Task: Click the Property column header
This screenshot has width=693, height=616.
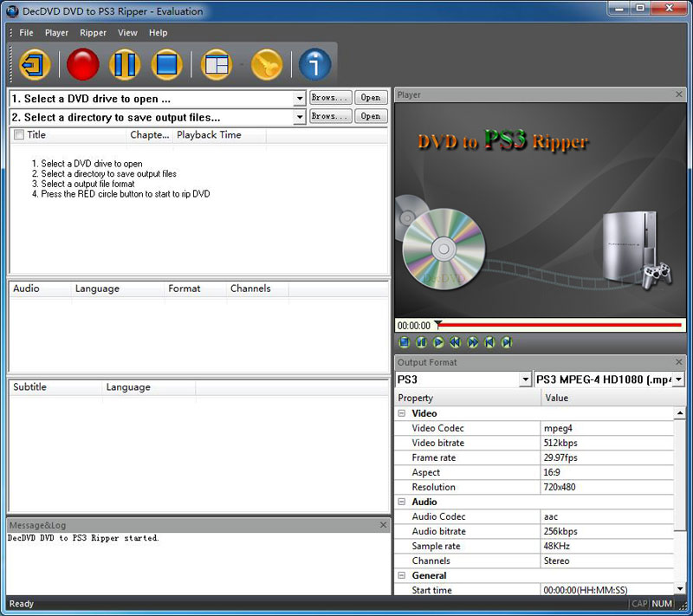Action: [x=468, y=399]
